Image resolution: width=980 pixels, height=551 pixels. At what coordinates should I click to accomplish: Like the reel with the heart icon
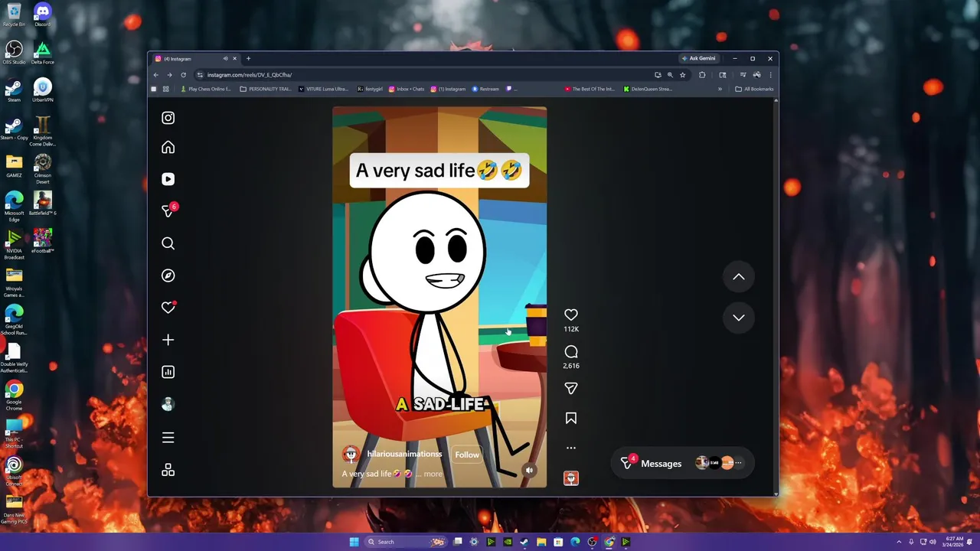[571, 315]
